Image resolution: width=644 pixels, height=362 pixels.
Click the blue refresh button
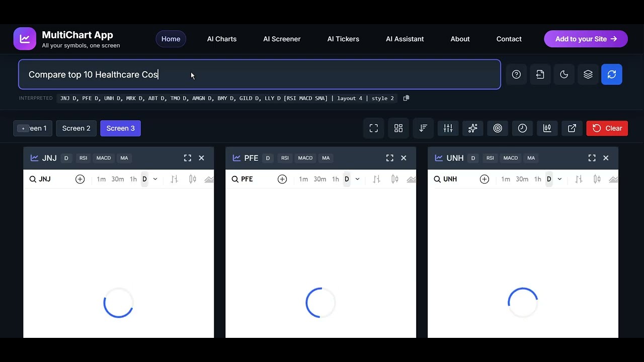[x=612, y=74]
